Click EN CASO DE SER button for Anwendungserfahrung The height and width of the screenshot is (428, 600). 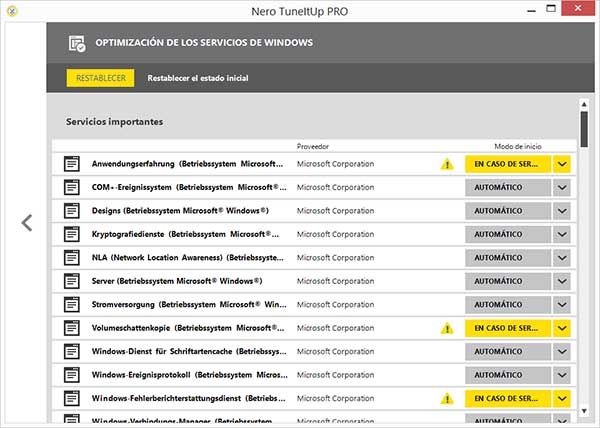click(x=508, y=164)
